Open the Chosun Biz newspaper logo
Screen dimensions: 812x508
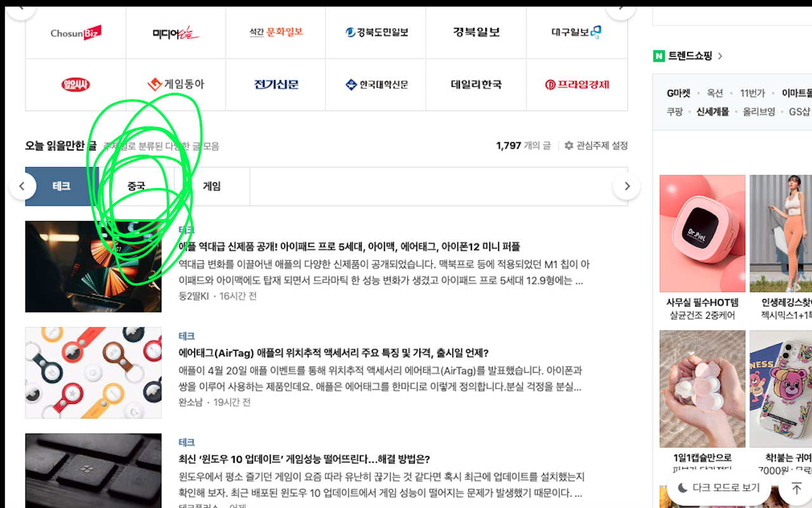pyautogui.click(x=75, y=32)
